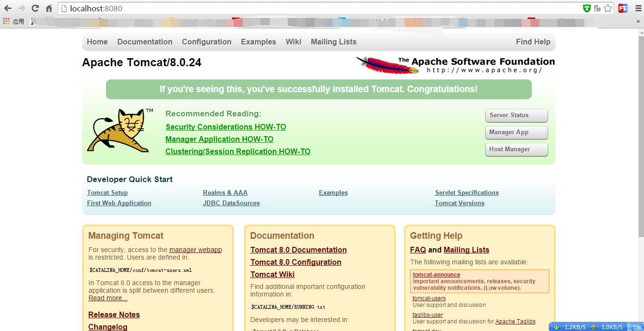The width and height of the screenshot is (644, 331).
Task: Click the green shield extension icon
Action: [x=587, y=8]
